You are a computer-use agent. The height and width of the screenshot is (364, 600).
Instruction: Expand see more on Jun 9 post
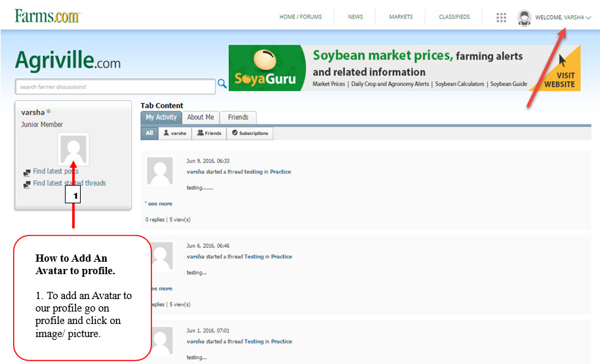[x=159, y=204]
